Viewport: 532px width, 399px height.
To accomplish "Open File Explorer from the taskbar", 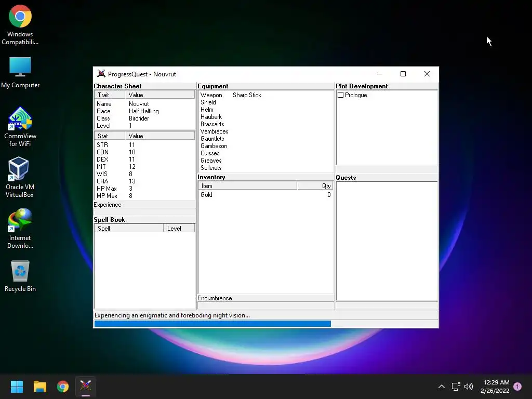I will click(x=39, y=386).
